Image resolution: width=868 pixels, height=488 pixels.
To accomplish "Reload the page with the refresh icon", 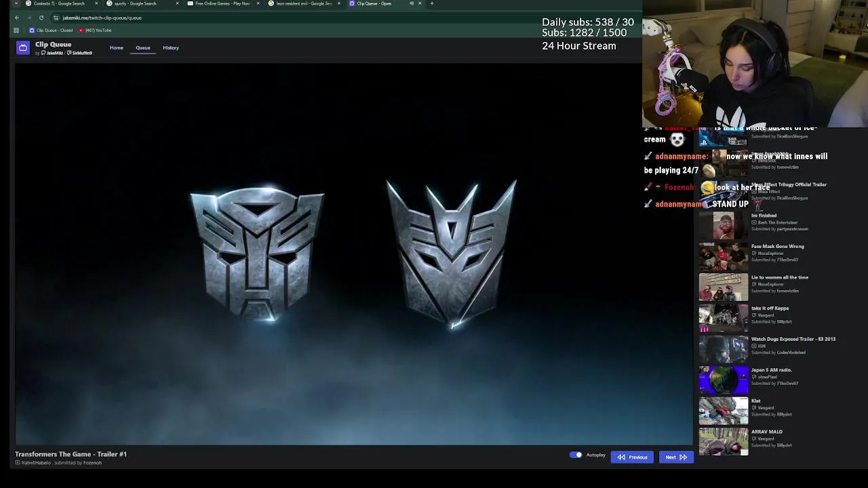I will (x=41, y=18).
